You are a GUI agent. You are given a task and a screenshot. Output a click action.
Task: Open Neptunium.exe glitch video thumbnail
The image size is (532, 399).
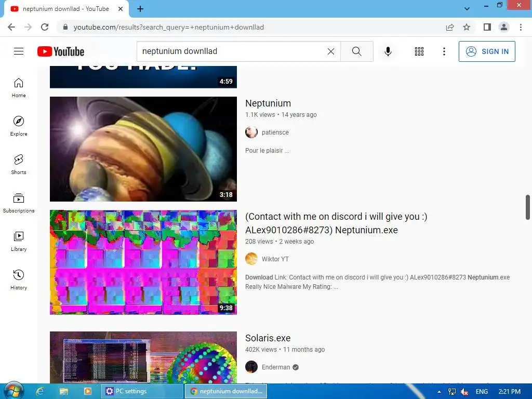coord(143,262)
